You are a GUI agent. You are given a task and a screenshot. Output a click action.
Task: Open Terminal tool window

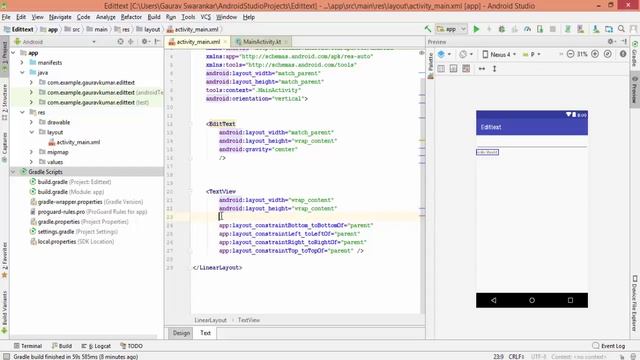click(x=27, y=346)
